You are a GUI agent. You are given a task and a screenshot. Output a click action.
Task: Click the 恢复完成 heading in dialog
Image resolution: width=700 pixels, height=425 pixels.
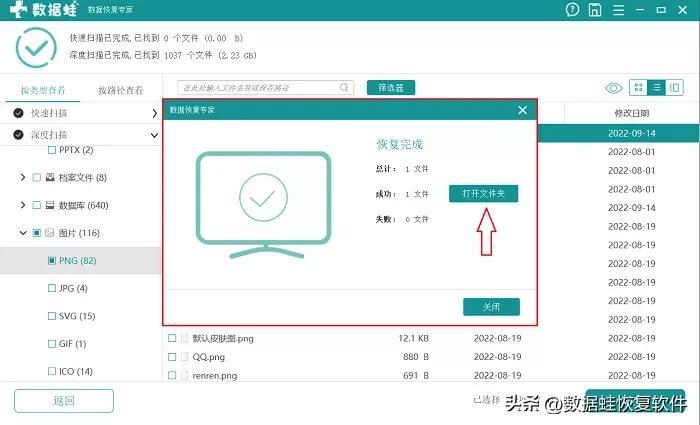pos(400,144)
